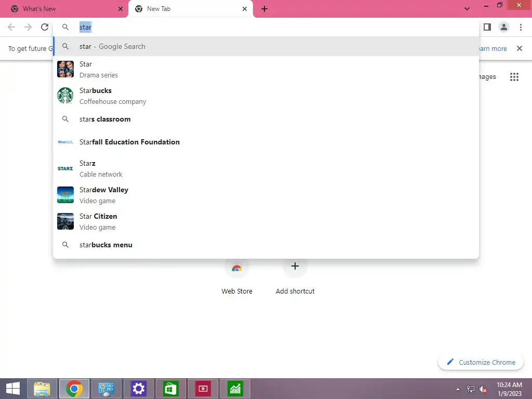Image resolution: width=532 pixels, height=399 pixels.
Task: Dismiss the info bar with X
Action: 520,48
